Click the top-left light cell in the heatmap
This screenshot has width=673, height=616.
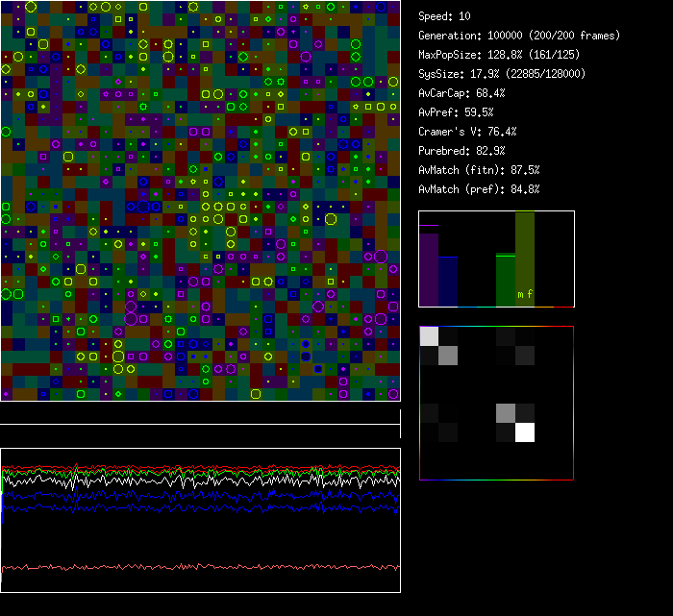[429, 335]
